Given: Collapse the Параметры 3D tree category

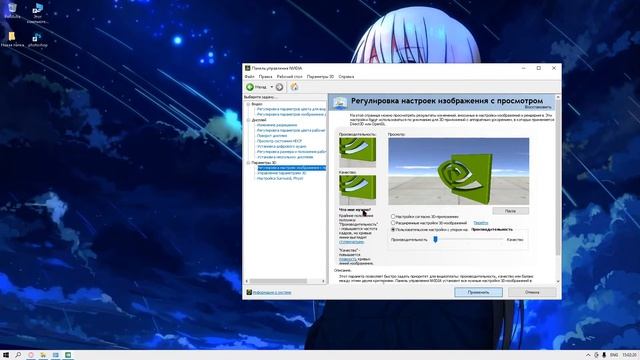Looking at the screenshot, I should point(248,162).
